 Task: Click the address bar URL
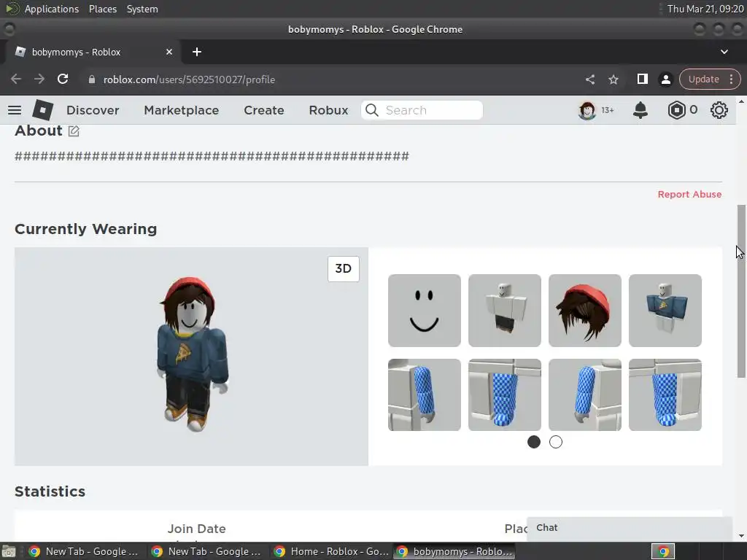pos(189,79)
